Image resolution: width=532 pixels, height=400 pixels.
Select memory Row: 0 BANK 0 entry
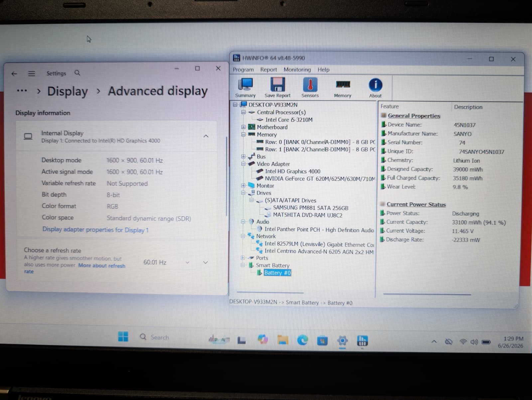320,142
